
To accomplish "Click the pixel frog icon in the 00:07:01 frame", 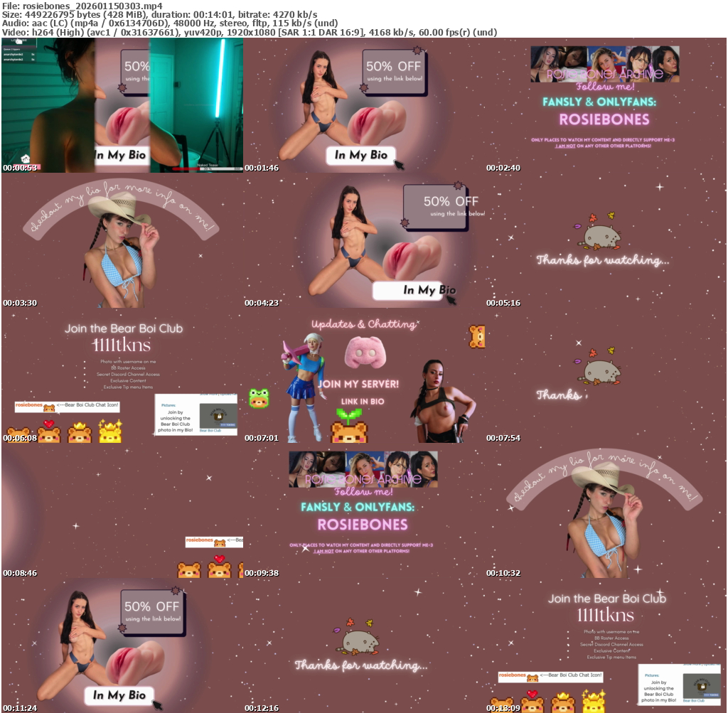I will 257,398.
